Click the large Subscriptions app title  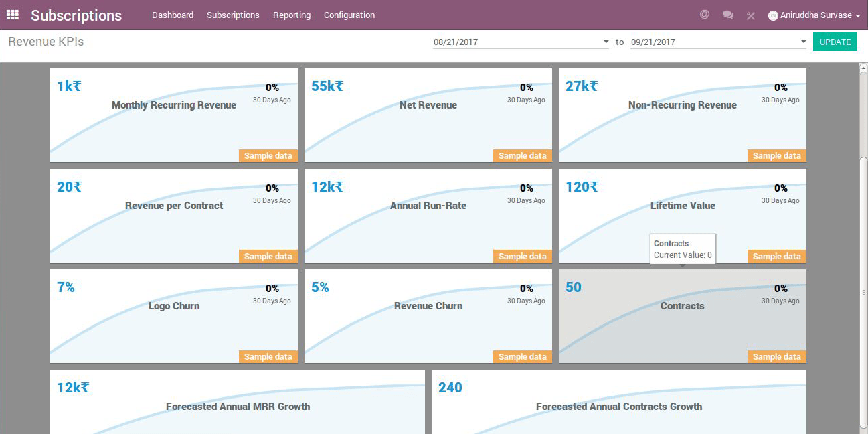[76, 15]
